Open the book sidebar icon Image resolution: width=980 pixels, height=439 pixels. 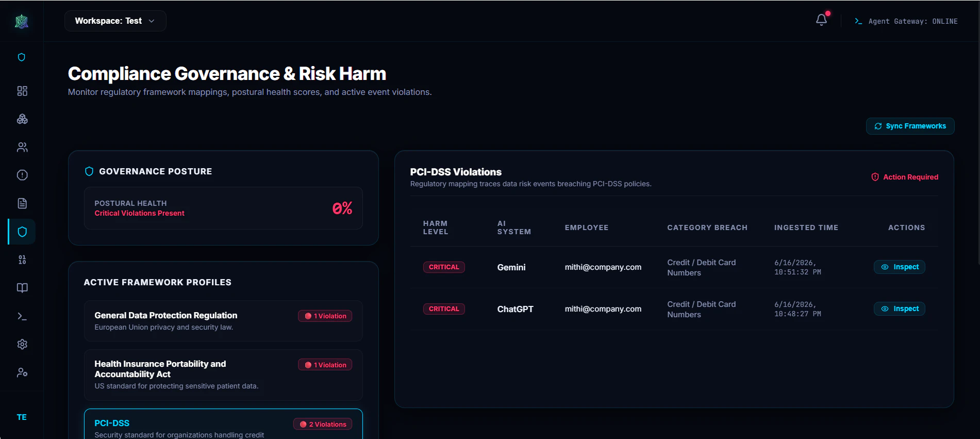click(x=22, y=288)
